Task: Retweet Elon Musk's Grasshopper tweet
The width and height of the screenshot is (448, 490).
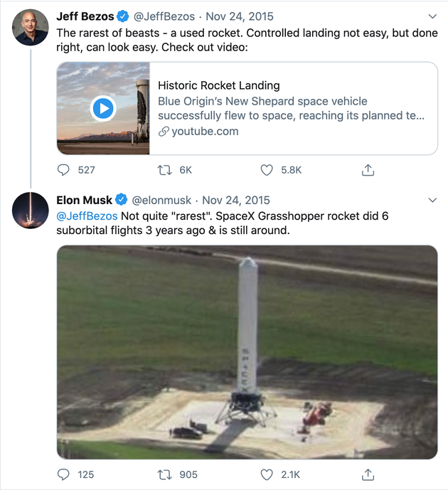Action: click(166, 474)
